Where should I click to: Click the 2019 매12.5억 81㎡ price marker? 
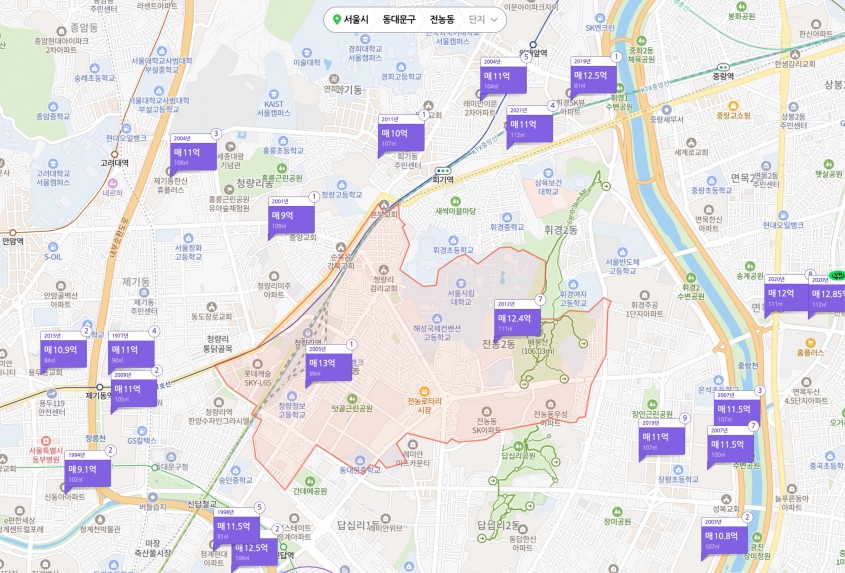(594, 76)
